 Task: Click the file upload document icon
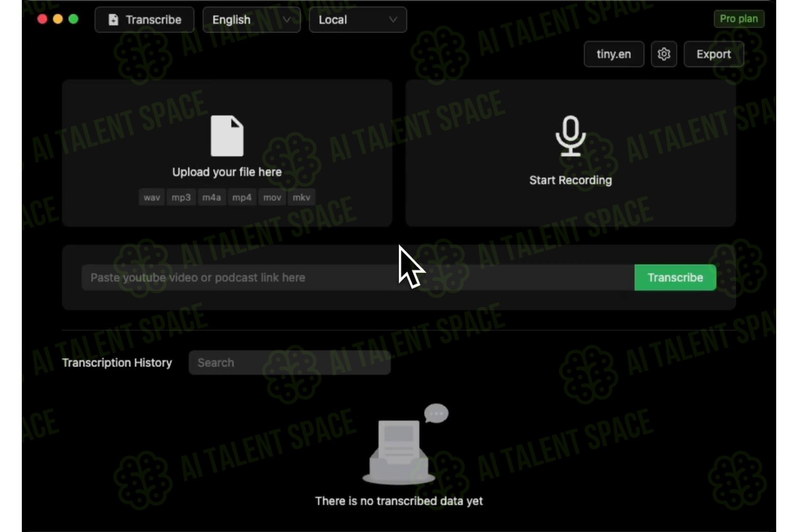coord(227,136)
